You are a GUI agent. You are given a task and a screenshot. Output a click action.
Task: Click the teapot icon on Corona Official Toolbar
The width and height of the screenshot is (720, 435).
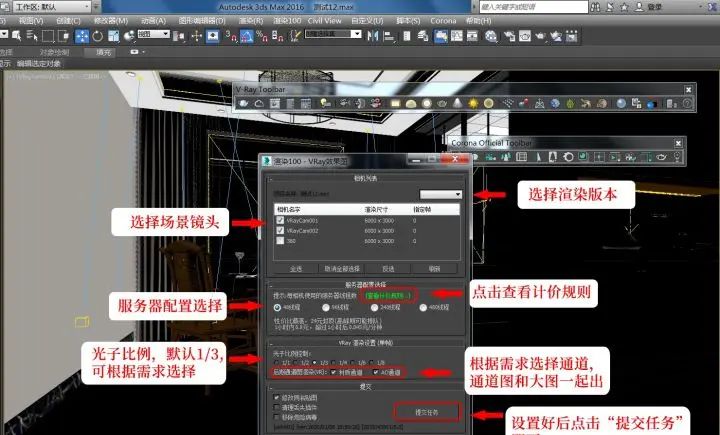pos(662,157)
